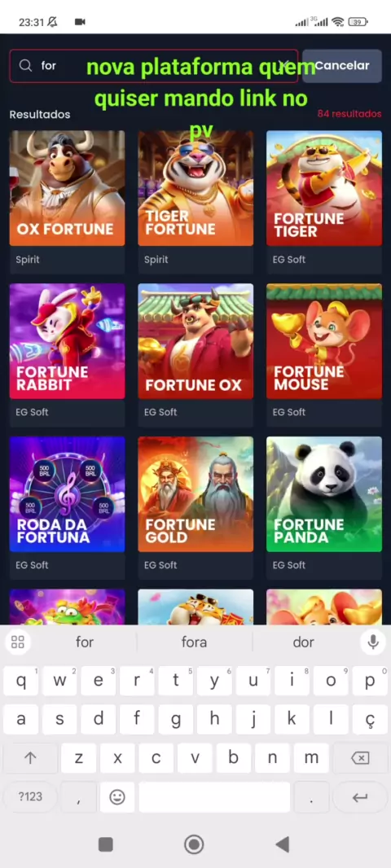
Task: Launch Fortune Tiger by EG Soft
Action: 324,188
